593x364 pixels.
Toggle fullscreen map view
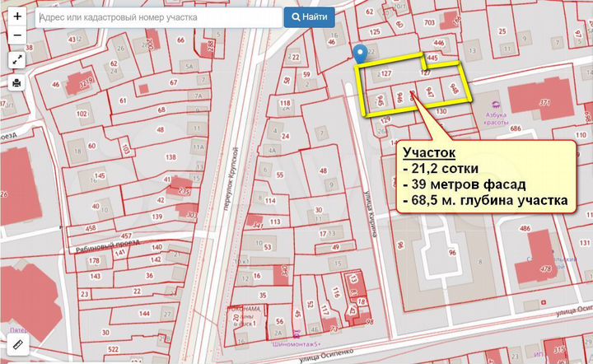click(18, 60)
